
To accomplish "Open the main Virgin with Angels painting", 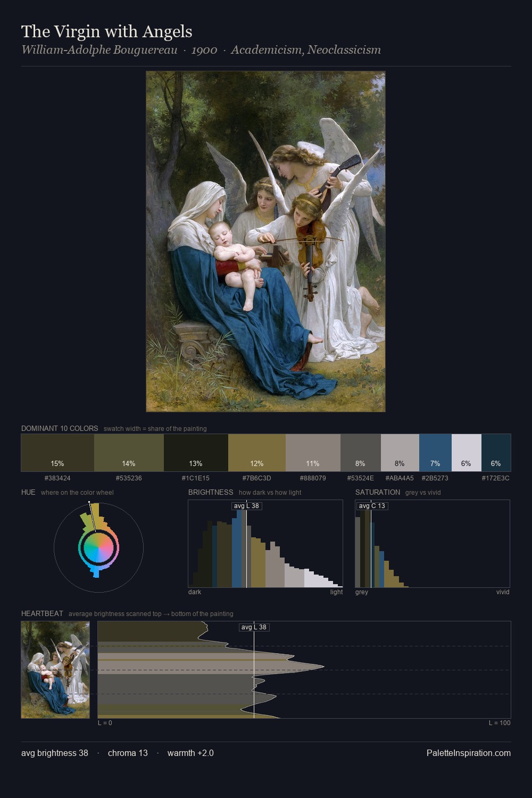I will click(x=265, y=242).
